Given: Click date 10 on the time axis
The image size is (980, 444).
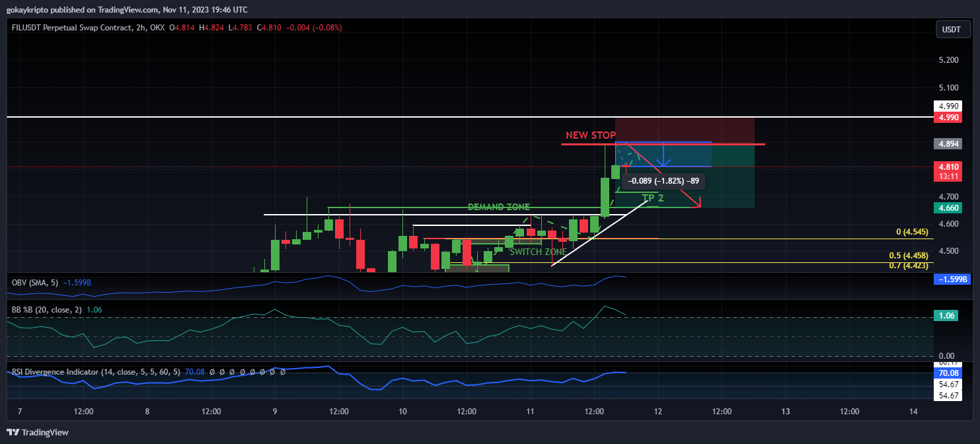Looking at the screenshot, I should coord(402,411).
